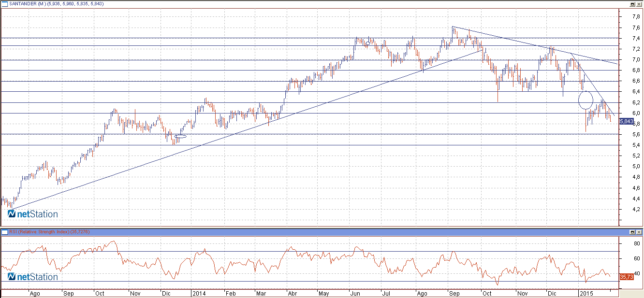Click the 60 level on the RSI axis

click(636, 259)
